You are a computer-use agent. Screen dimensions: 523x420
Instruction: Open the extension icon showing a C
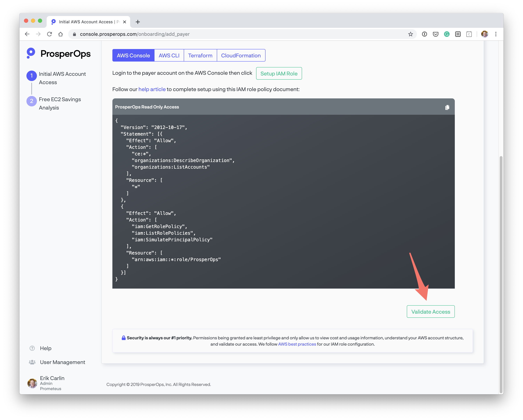469,34
